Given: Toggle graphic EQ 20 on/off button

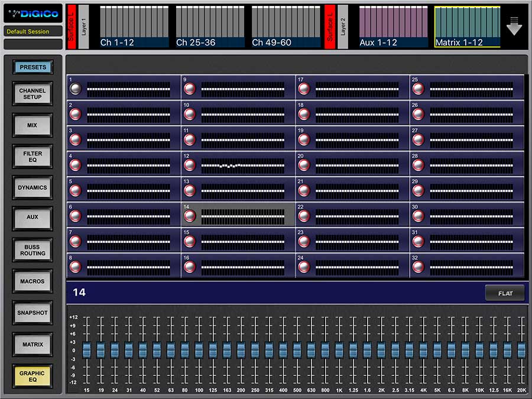Looking at the screenshot, I should pyautogui.click(x=304, y=166).
